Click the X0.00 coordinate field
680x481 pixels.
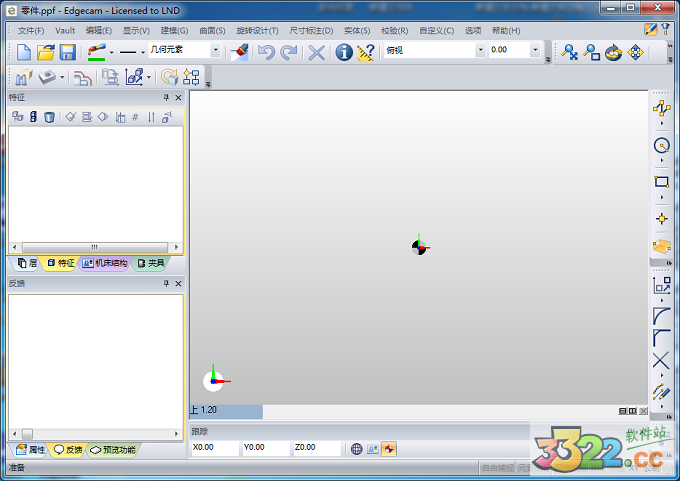point(215,448)
